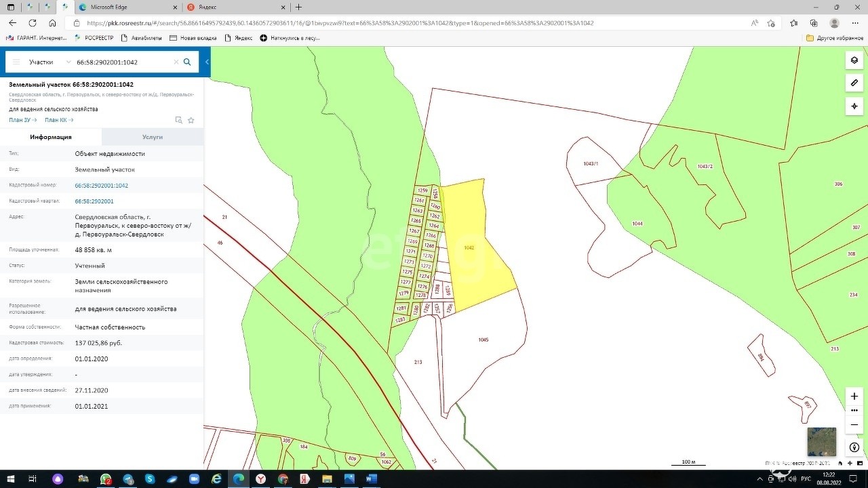This screenshot has height=488, width=868.
Task: Switch basemap using satellite thumbnail
Action: pyautogui.click(x=821, y=441)
